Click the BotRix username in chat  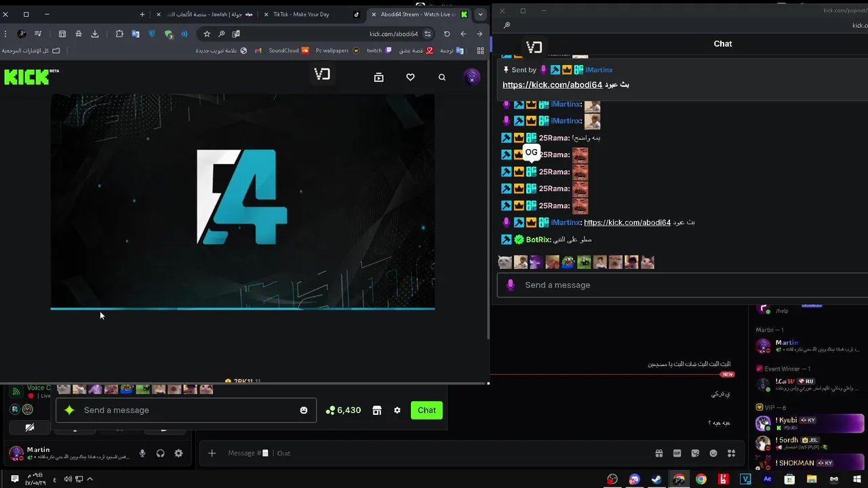538,239
